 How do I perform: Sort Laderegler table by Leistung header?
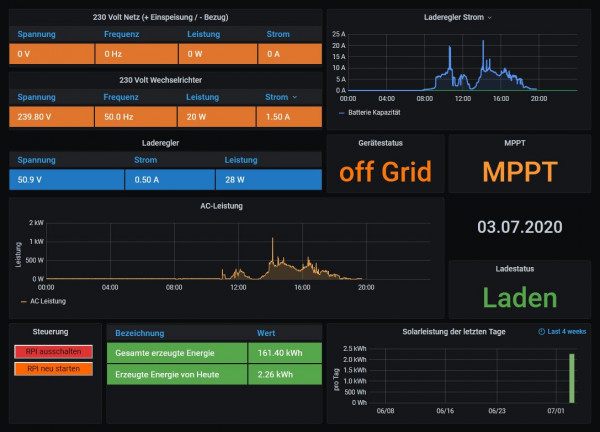tap(241, 160)
